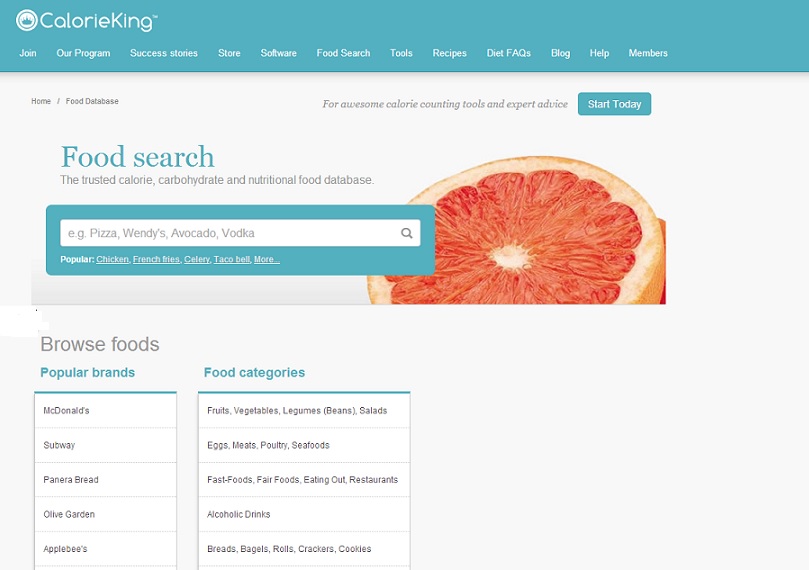Go to Home breadcrumb link
809x570 pixels.
tap(41, 101)
